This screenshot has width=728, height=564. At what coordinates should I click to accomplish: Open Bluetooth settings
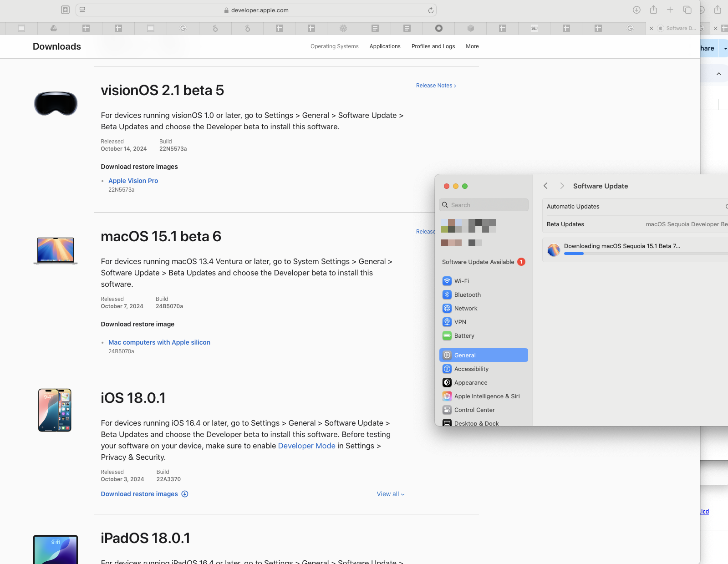(484, 295)
